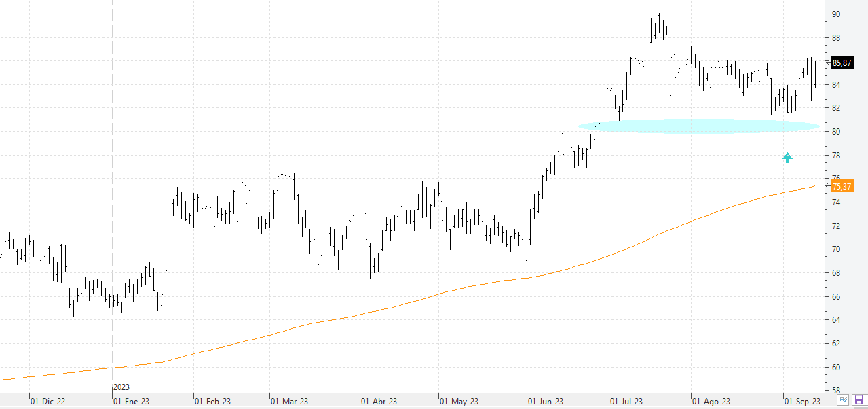The image size is (868, 409).
Task: Click the 60 level on price axis
Action: point(836,368)
